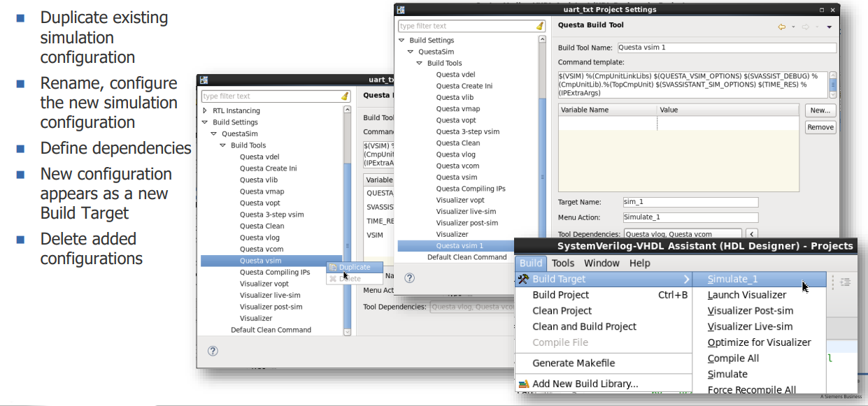
Task: Click the greyed forward arrow in Questa Build Tool header
Action: (x=804, y=27)
